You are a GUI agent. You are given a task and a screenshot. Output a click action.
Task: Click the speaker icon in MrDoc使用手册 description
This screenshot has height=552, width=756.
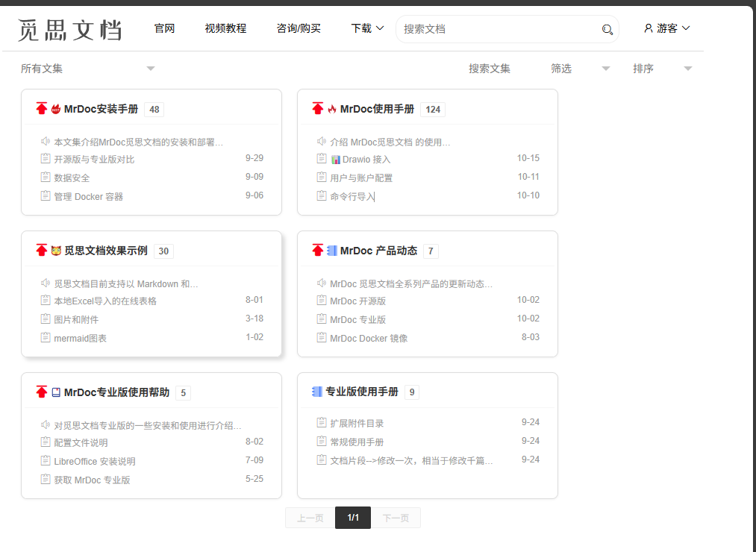(x=321, y=141)
